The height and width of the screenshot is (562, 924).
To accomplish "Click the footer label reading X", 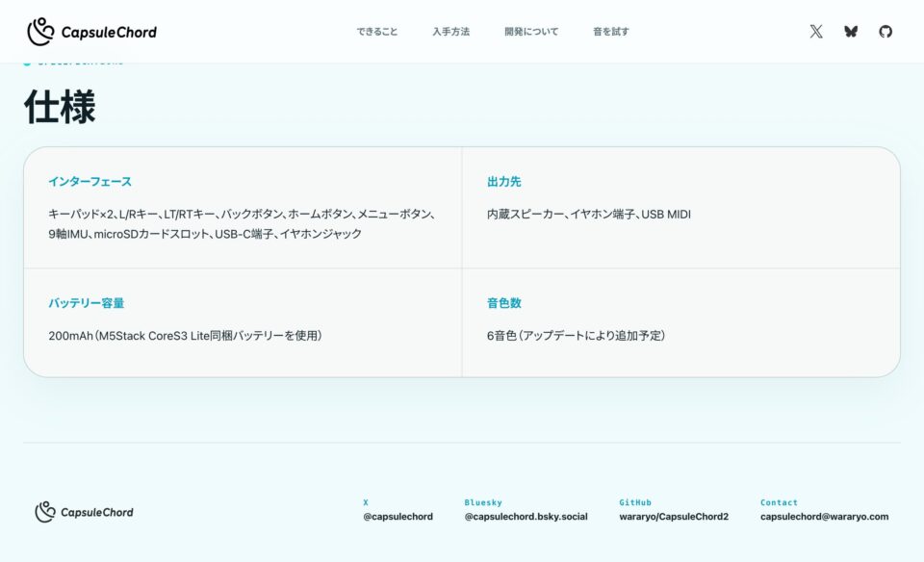I will (x=366, y=502).
